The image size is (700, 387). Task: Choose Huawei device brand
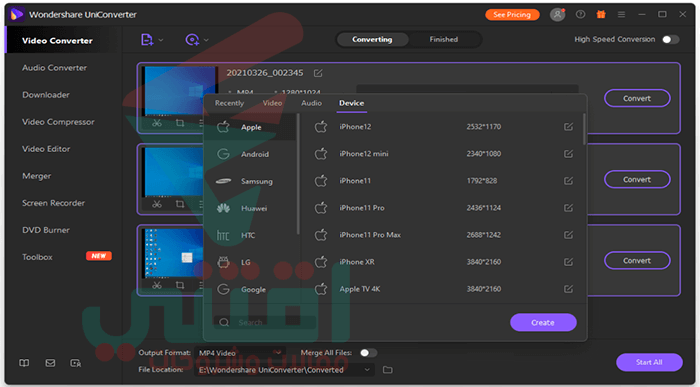[250, 208]
